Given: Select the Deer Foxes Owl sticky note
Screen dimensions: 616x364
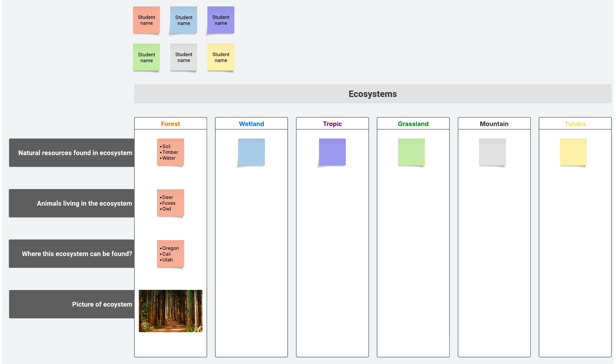Looking at the screenshot, I should [170, 203].
